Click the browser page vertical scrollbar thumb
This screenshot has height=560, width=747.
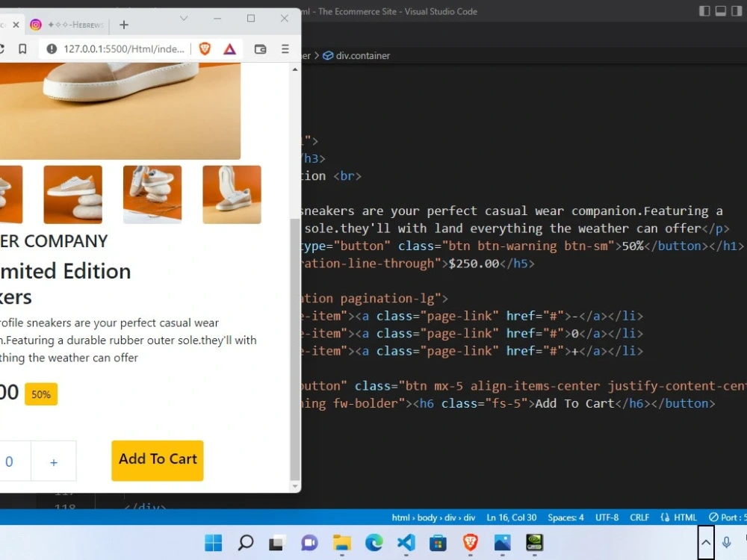coord(295,349)
